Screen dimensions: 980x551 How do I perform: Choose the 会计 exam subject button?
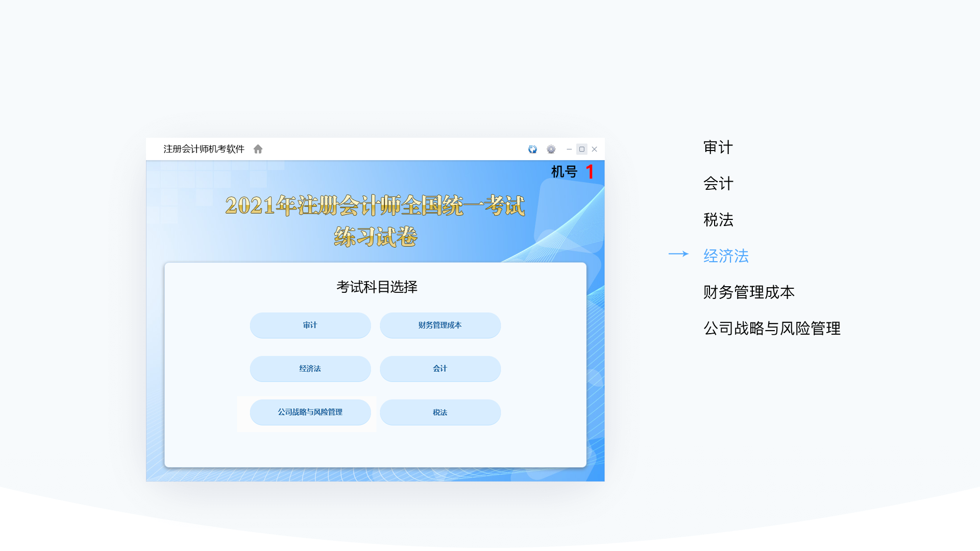tap(440, 368)
